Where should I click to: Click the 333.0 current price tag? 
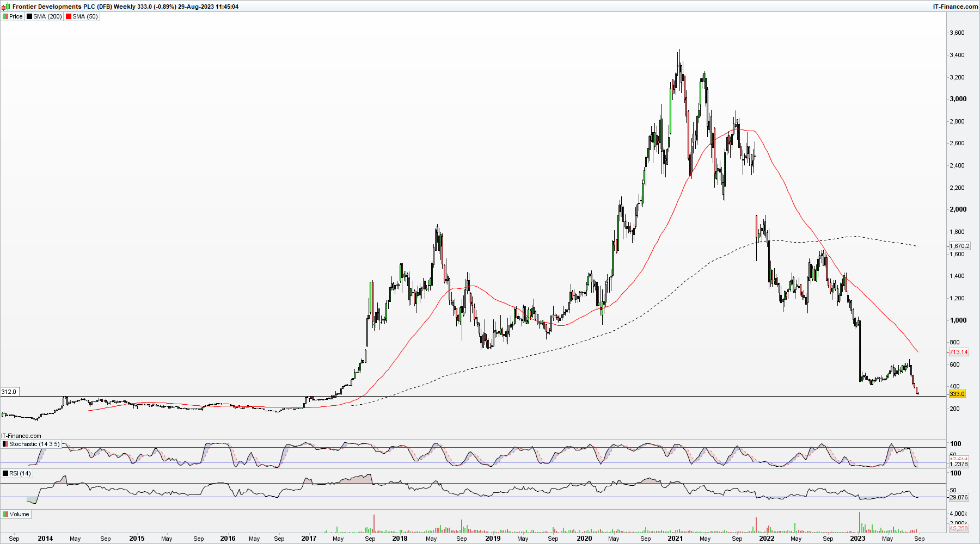coord(957,394)
